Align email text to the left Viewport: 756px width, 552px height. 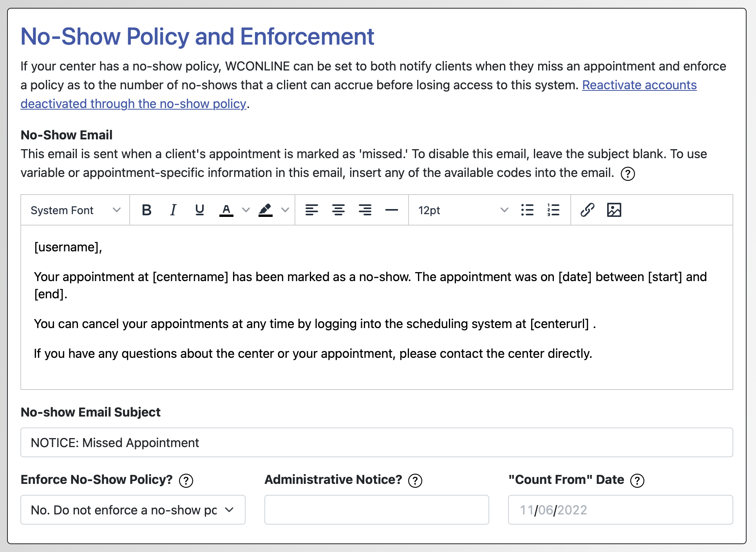(x=311, y=210)
